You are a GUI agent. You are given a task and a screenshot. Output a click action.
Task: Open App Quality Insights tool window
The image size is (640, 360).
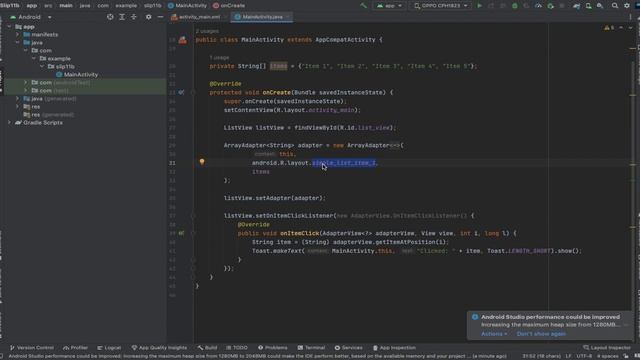click(159, 348)
